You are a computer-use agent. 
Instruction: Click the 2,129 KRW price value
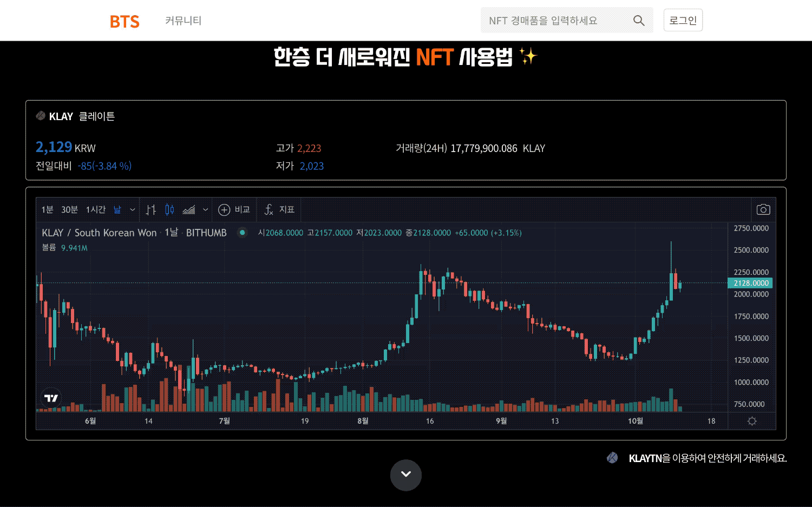66,147
